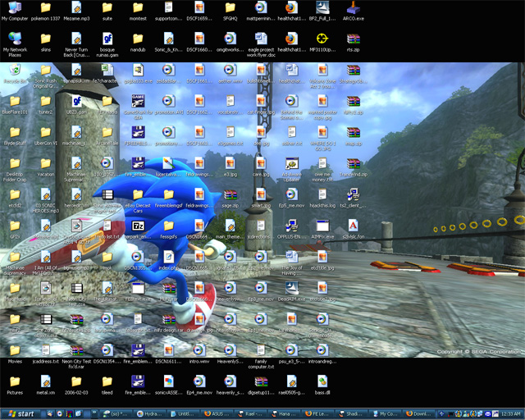525x420 pixels.
Task: Select the metal.xm file icon
Action: (x=46, y=385)
